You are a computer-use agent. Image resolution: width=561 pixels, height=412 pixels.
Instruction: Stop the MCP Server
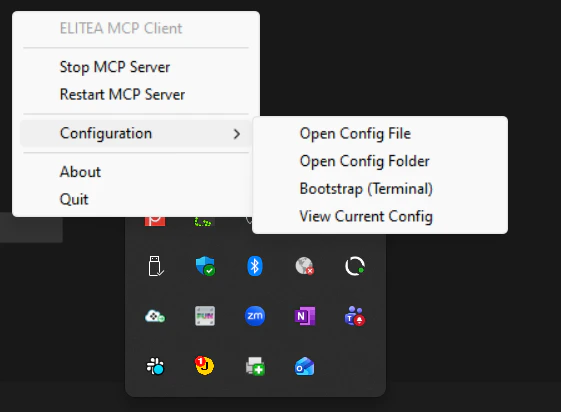tap(136, 67)
